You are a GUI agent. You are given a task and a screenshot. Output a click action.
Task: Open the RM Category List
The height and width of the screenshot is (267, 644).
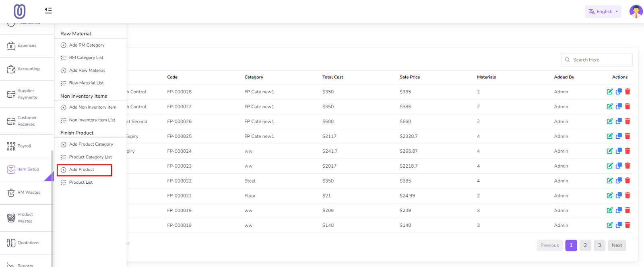click(86, 58)
